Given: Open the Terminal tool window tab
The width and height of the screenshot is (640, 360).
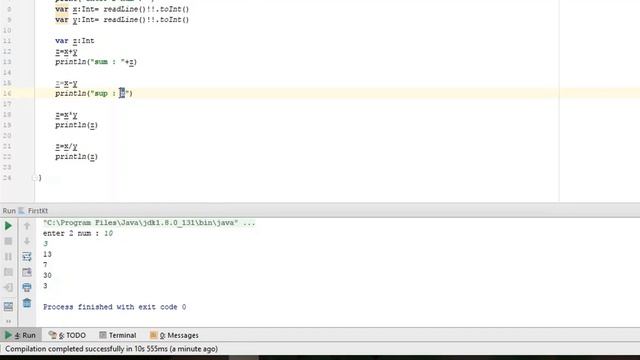Looking at the screenshot, I should point(118,335).
